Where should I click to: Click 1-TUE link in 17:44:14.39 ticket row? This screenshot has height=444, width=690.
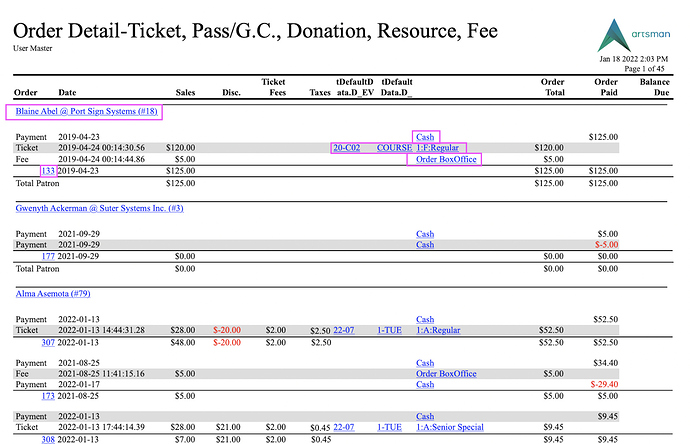click(x=389, y=427)
